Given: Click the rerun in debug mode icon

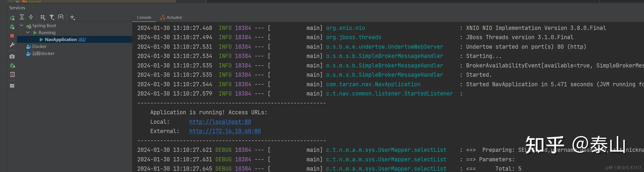Looking at the screenshot, I should [x=12, y=27].
